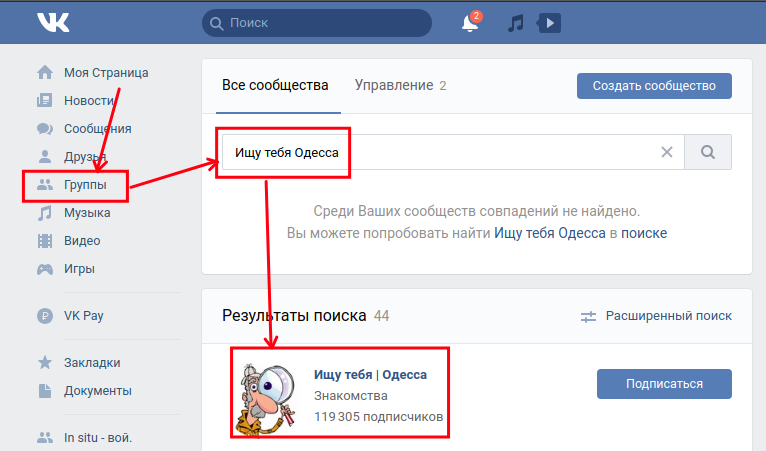Click the detective community avatar

[269, 394]
